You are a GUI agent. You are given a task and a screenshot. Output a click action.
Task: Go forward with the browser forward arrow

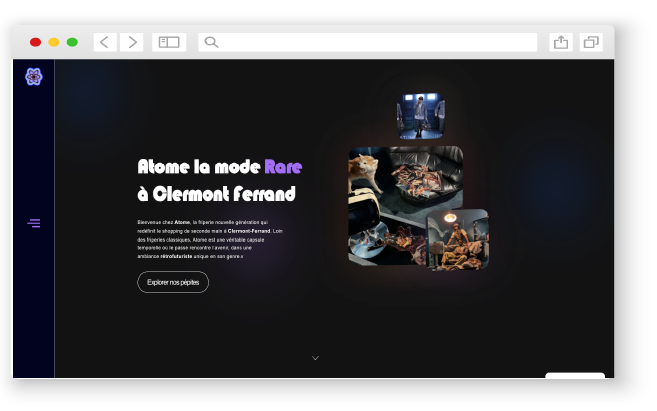(132, 42)
